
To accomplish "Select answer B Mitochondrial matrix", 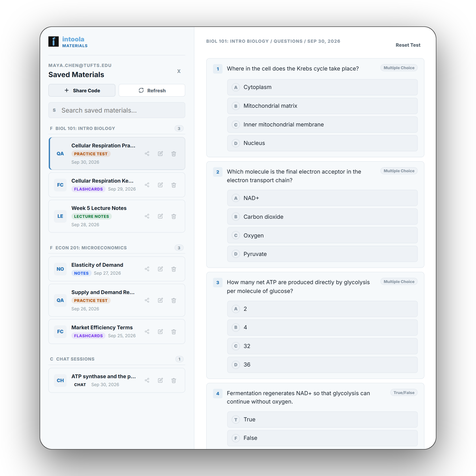I will (x=322, y=106).
